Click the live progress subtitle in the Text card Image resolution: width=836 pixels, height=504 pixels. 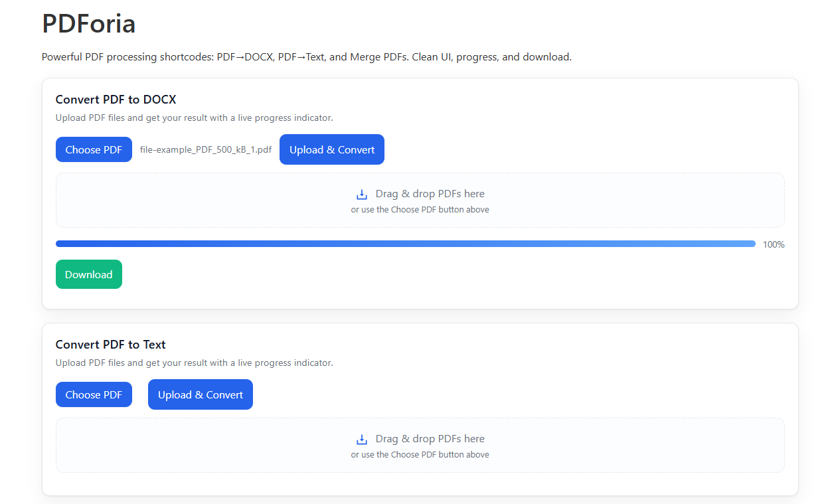[x=194, y=363]
